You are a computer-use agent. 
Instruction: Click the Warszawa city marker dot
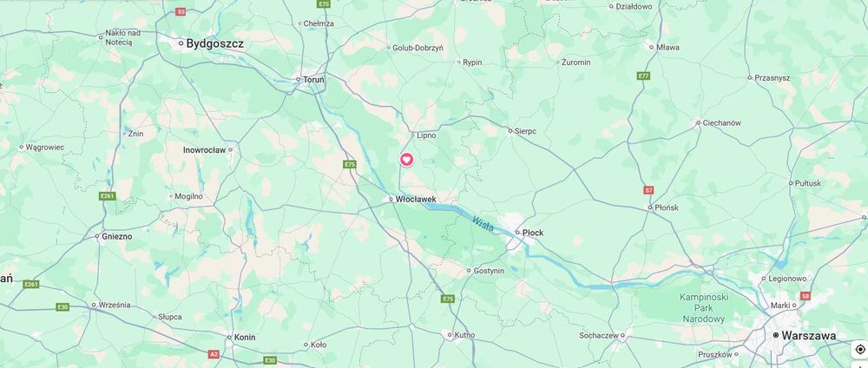pos(776,335)
